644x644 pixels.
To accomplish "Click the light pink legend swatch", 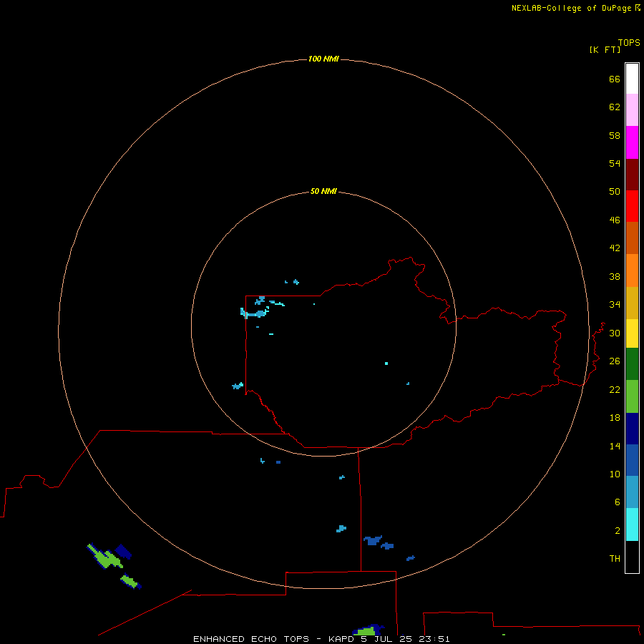I will point(632,109).
